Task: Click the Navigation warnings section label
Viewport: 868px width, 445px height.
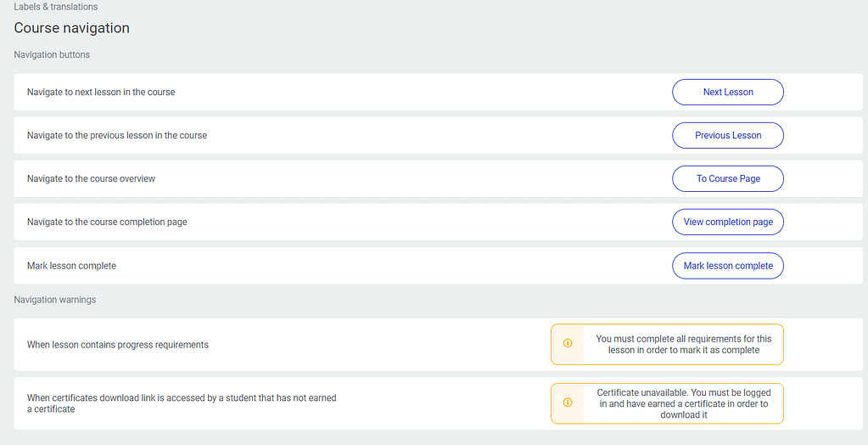Action: 55,299
